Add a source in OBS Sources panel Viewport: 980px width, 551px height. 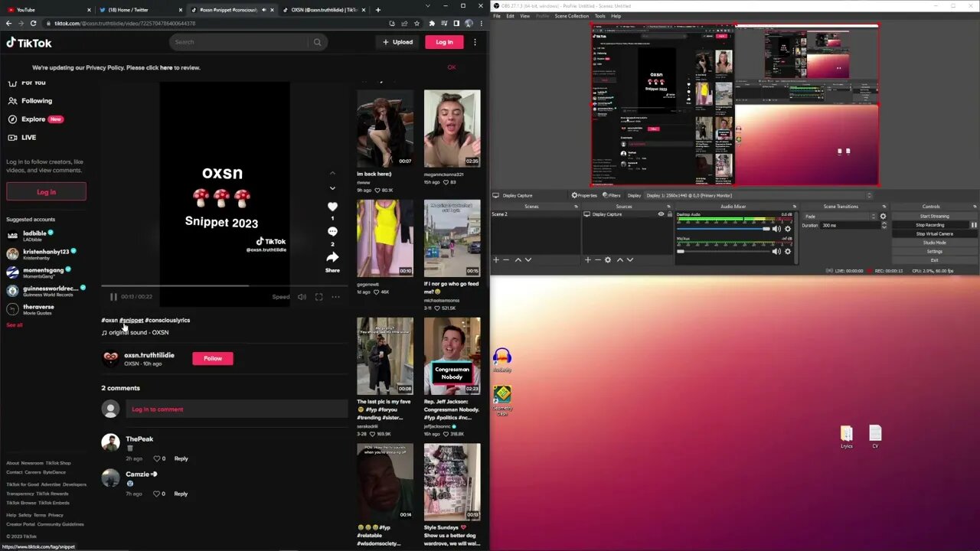587,260
